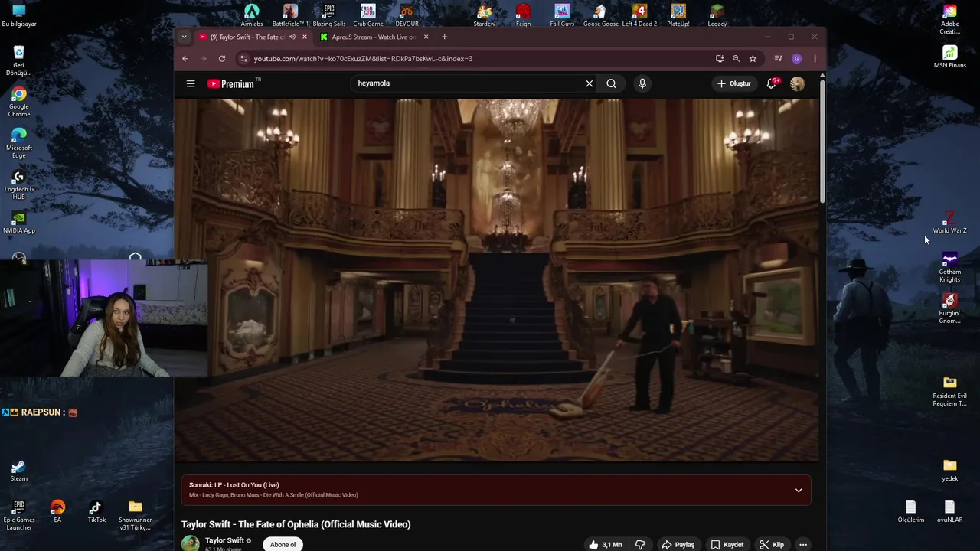
Task: Clear the search box with X icon
Action: tap(589, 83)
